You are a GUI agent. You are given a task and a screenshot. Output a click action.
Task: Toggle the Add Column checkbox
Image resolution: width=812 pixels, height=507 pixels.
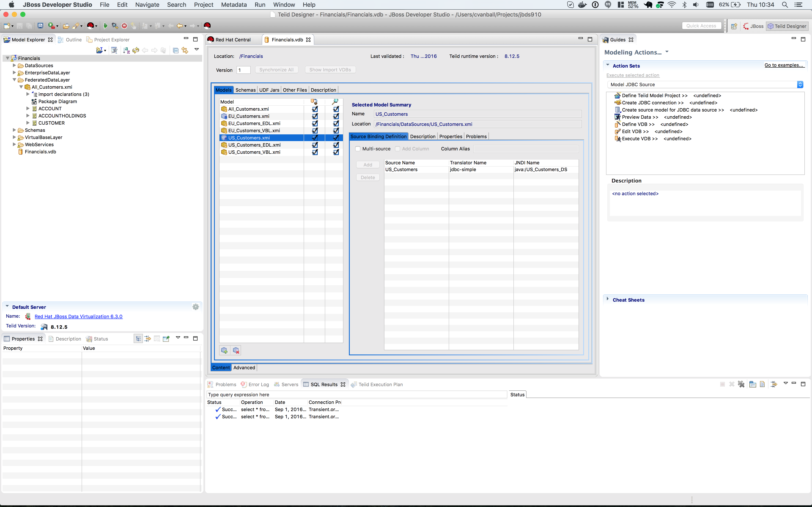397,149
